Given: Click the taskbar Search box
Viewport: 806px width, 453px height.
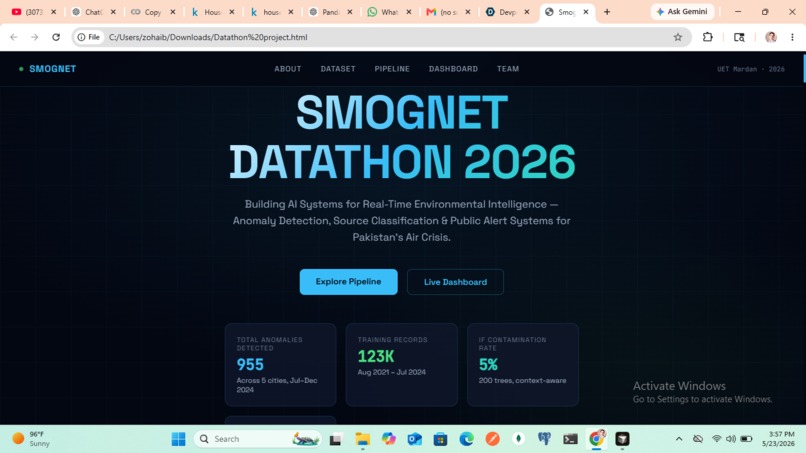Looking at the screenshot, I should tap(257, 439).
